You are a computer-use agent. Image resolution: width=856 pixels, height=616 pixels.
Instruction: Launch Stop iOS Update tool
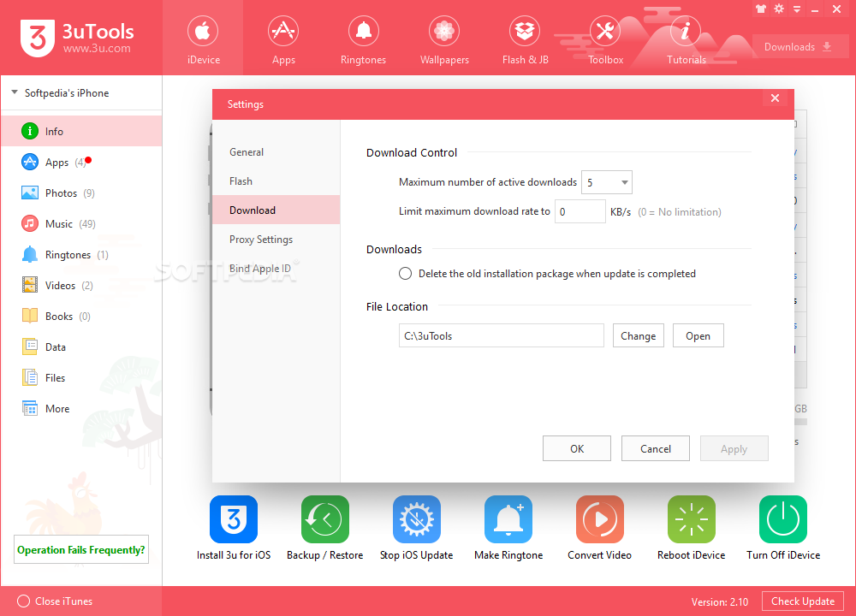click(x=417, y=528)
